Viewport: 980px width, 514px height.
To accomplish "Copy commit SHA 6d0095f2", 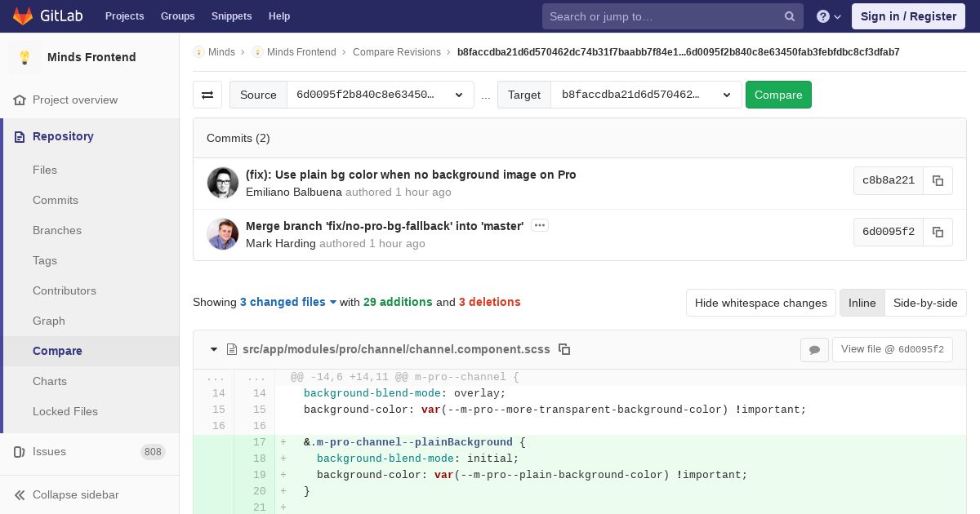I will (938, 233).
